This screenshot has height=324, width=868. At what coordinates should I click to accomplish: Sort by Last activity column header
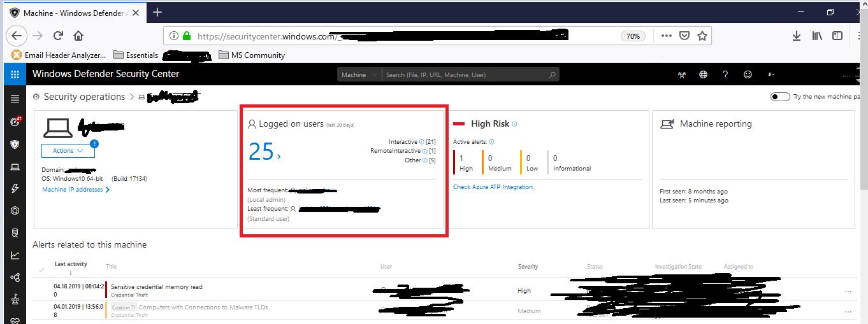[71, 267]
